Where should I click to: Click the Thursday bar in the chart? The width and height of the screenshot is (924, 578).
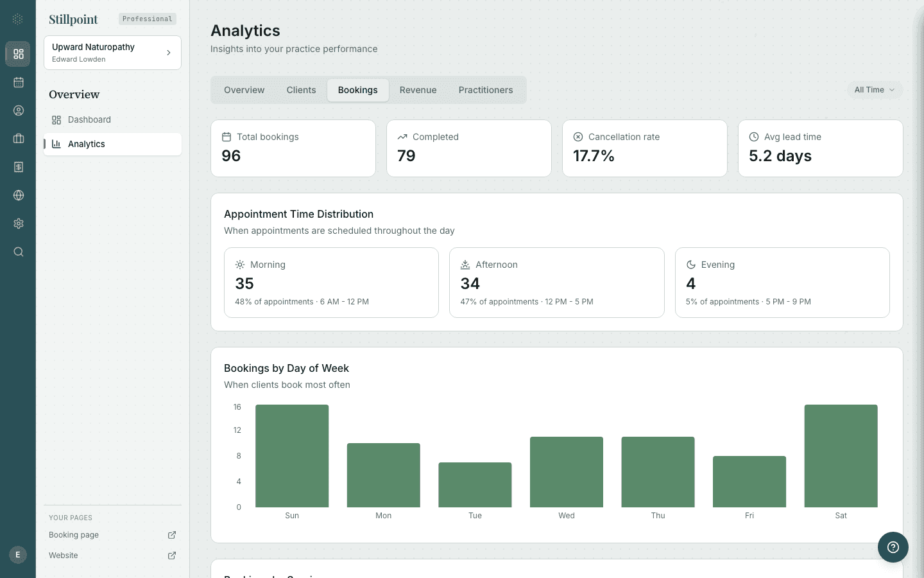click(658, 472)
